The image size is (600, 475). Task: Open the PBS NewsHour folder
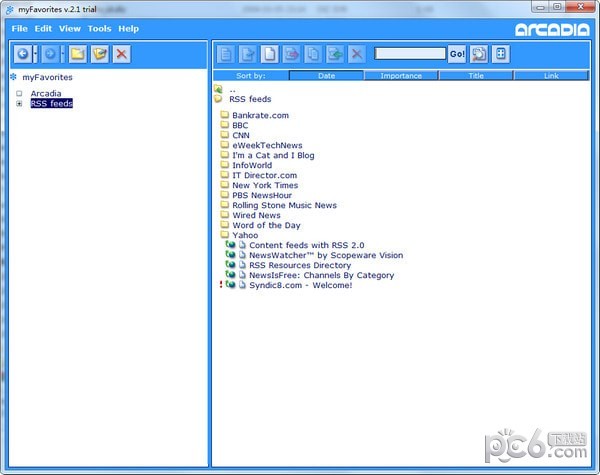tap(262, 195)
